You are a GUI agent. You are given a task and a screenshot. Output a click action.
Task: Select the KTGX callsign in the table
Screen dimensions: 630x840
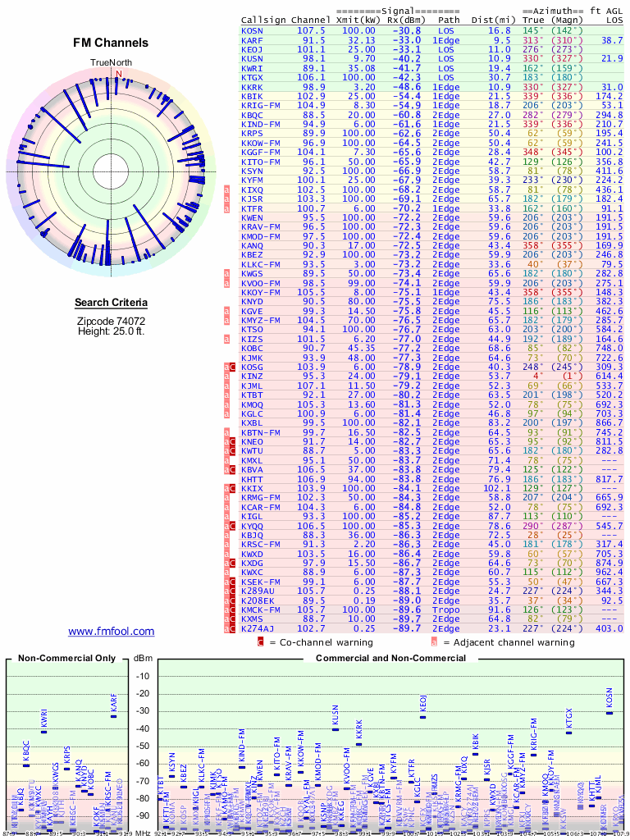point(252,78)
